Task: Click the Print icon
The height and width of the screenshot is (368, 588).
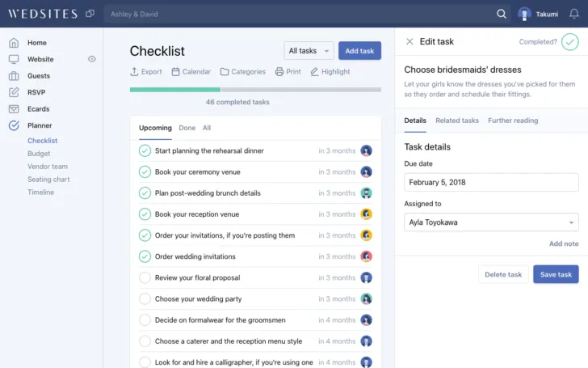Action: (279, 71)
